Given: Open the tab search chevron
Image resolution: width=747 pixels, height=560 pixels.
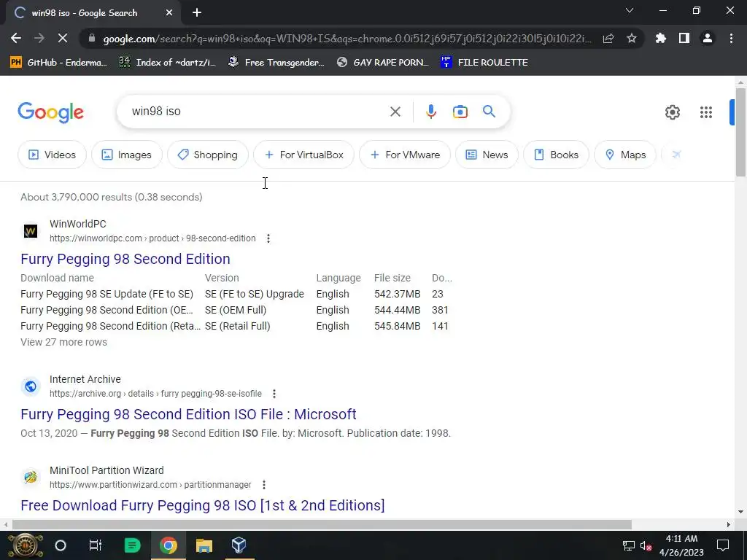Looking at the screenshot, I should pos(630,10).
